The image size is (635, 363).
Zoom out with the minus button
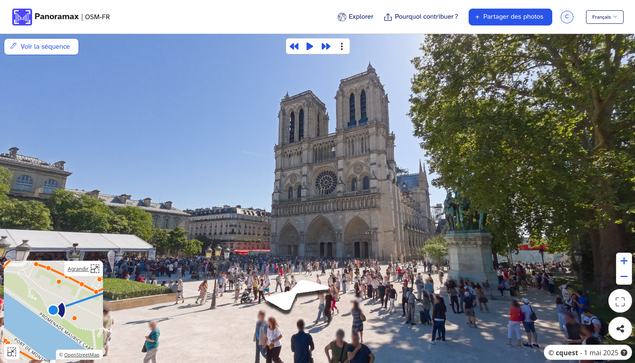(x=624, y=277)
